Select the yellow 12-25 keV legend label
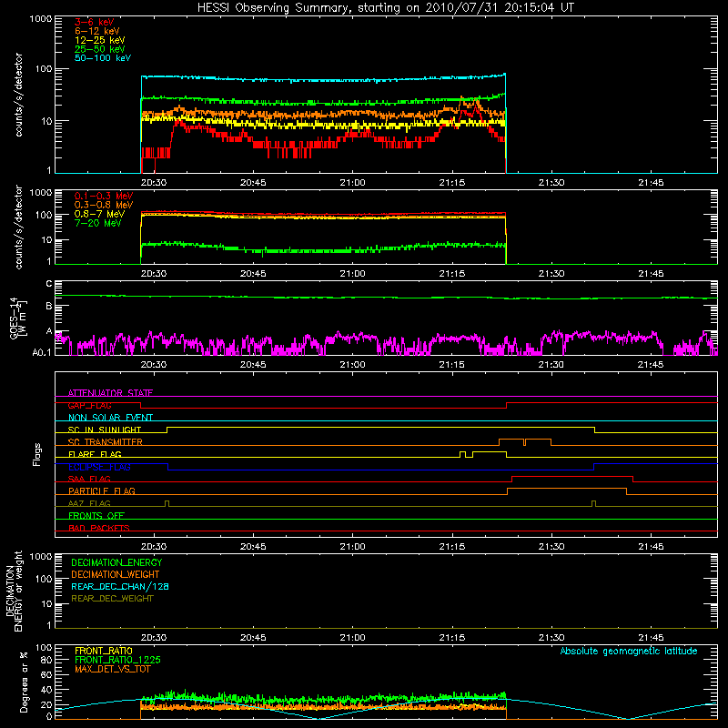The image size is (728, 728). pyautogui.click(x=100, y=40)
